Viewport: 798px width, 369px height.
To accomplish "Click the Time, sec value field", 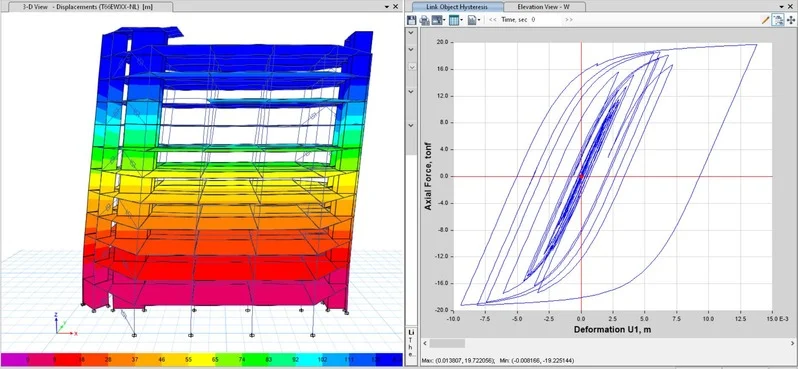I will click(x=546, y=20).
